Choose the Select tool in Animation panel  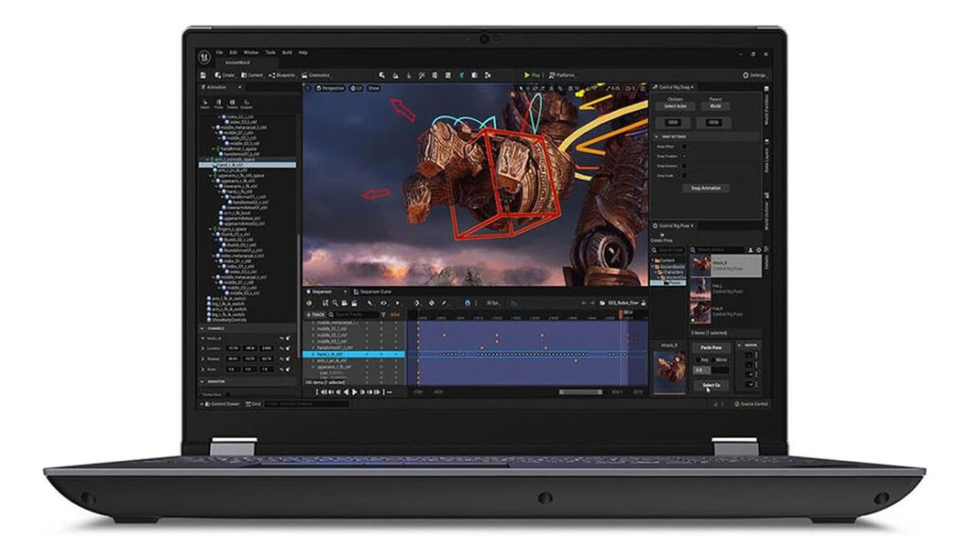click(204, 104)
